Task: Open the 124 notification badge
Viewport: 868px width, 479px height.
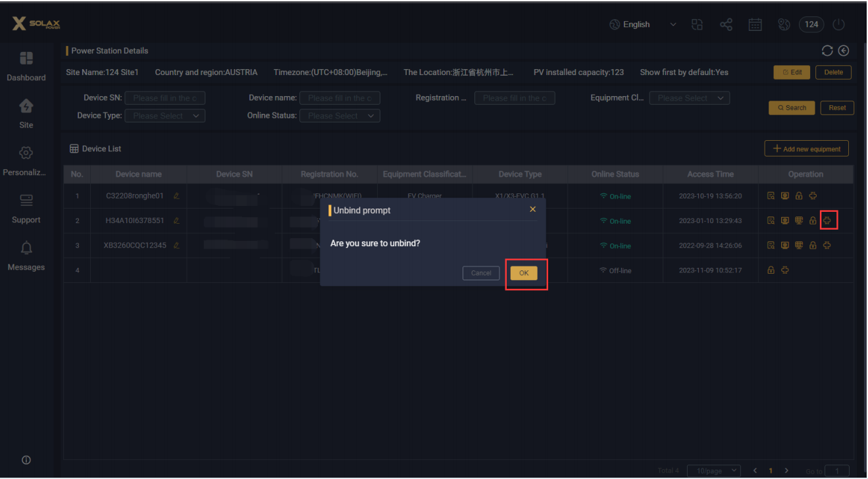Action: [x=811, y=24]
